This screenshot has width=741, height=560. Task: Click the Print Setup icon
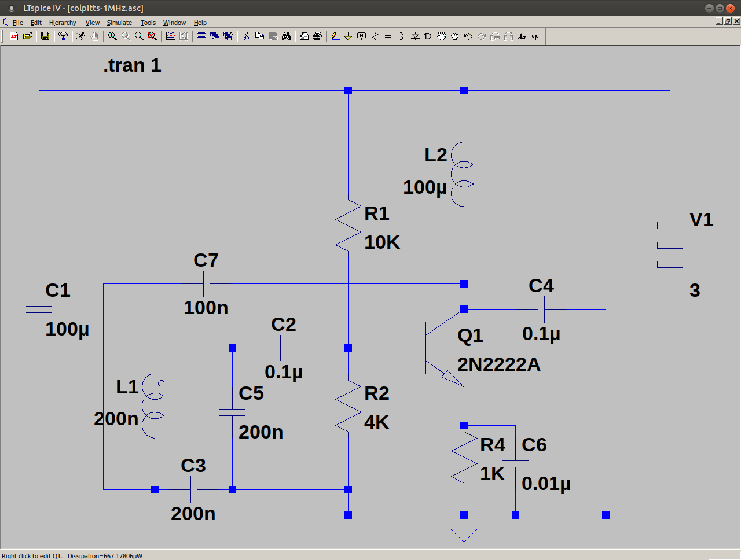pyautogui.click(x=304, y=36)
